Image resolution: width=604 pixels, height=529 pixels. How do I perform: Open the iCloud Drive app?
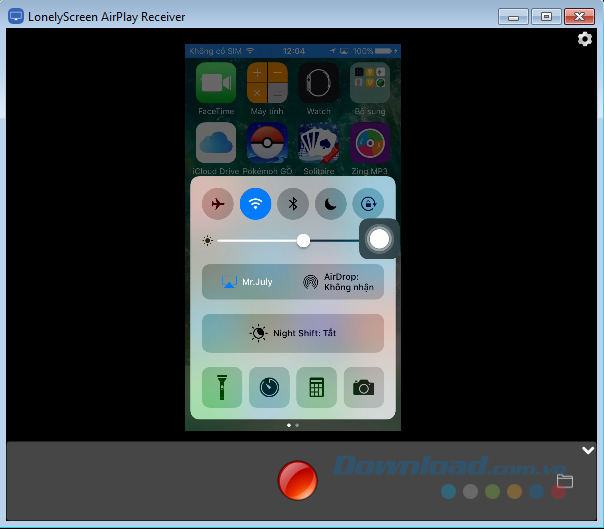pyautogui.click(x=216, y=143)
